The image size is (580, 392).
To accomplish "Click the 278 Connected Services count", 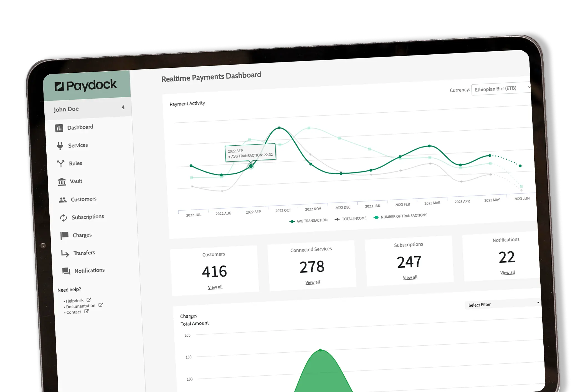I will pyautogui.click(x=312, y=267).
